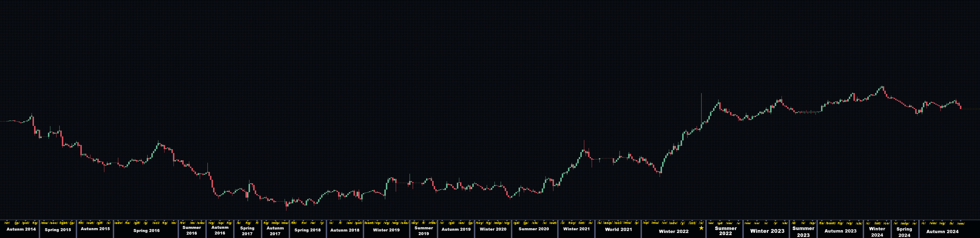Select the Summer 2019 season label
This screenshot has width=980, height=238.
pyautogui.click(x=424, y=231)
